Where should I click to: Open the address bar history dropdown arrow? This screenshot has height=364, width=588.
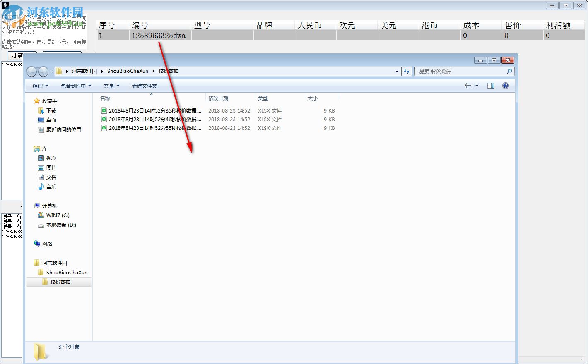coord(397,71)
